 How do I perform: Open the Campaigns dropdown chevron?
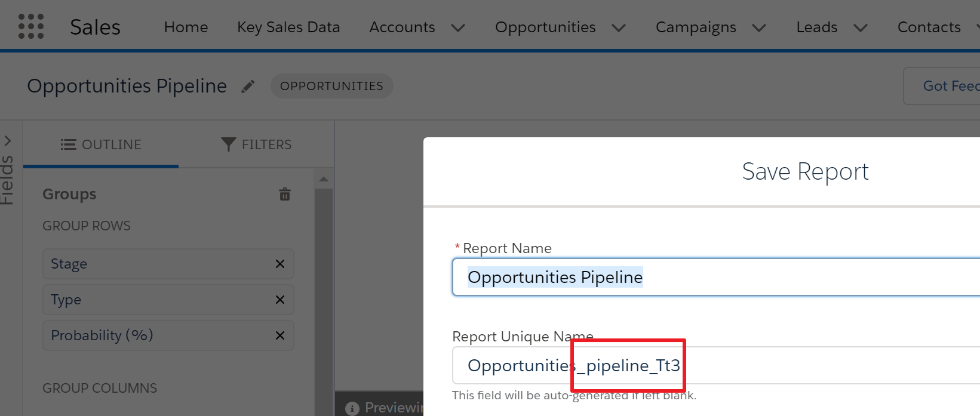point(759,27)
